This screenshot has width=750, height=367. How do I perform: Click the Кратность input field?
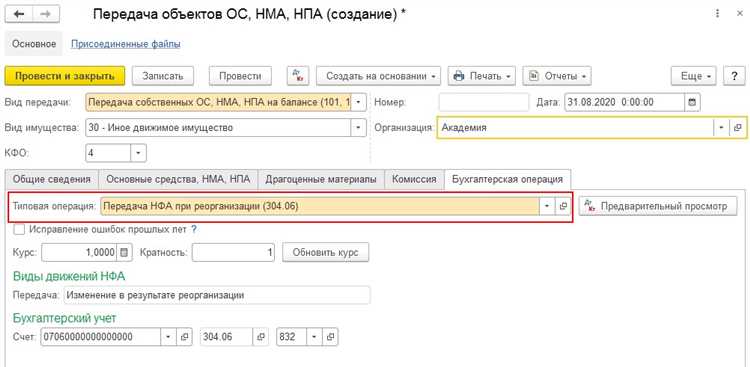(x=233, y=253)
